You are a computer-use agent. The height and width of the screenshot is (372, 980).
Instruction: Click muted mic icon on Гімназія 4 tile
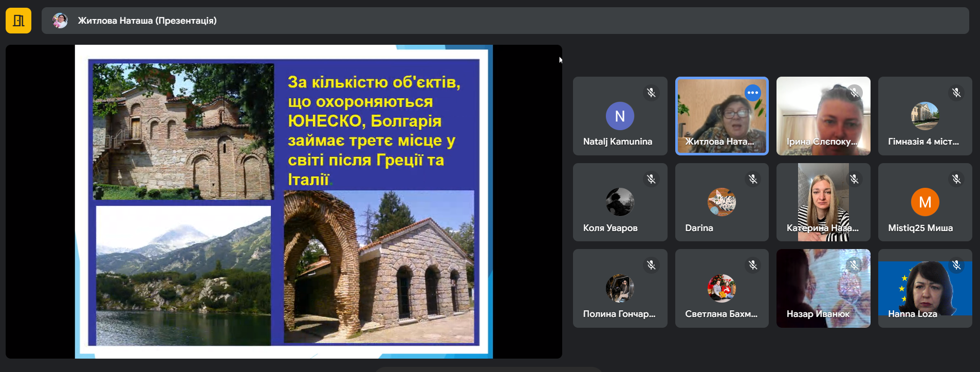pos(956,93)
